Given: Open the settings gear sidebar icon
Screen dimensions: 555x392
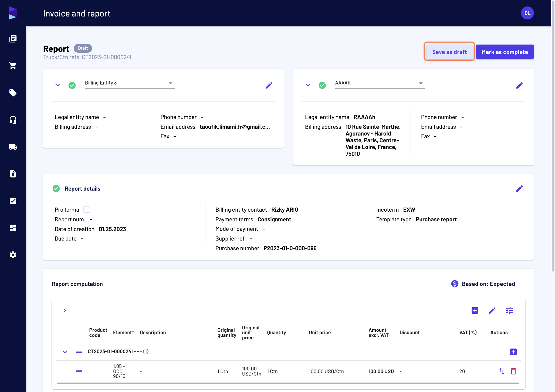Looking at the screenshot, I should (x=13, y=255).
